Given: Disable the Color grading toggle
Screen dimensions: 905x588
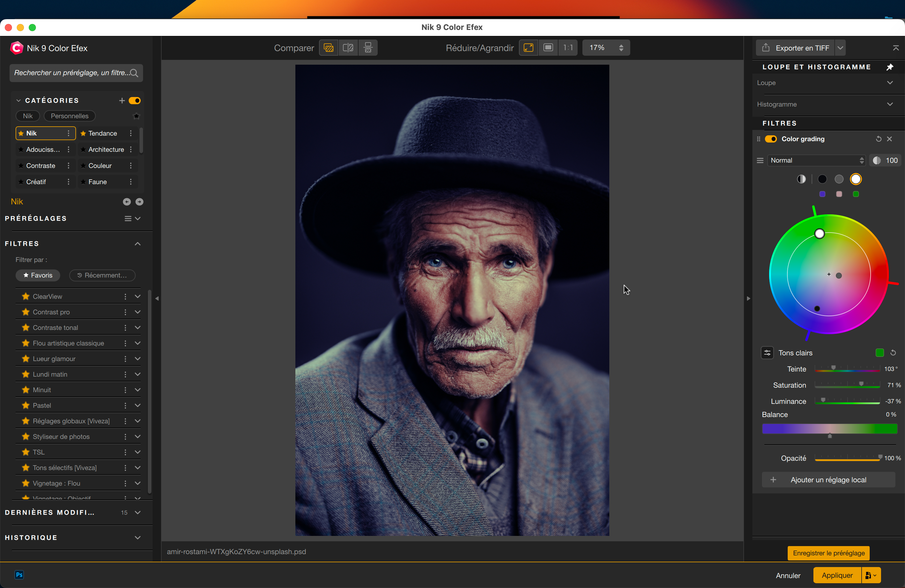Looking at the screenshot, I should coord(771,139).
